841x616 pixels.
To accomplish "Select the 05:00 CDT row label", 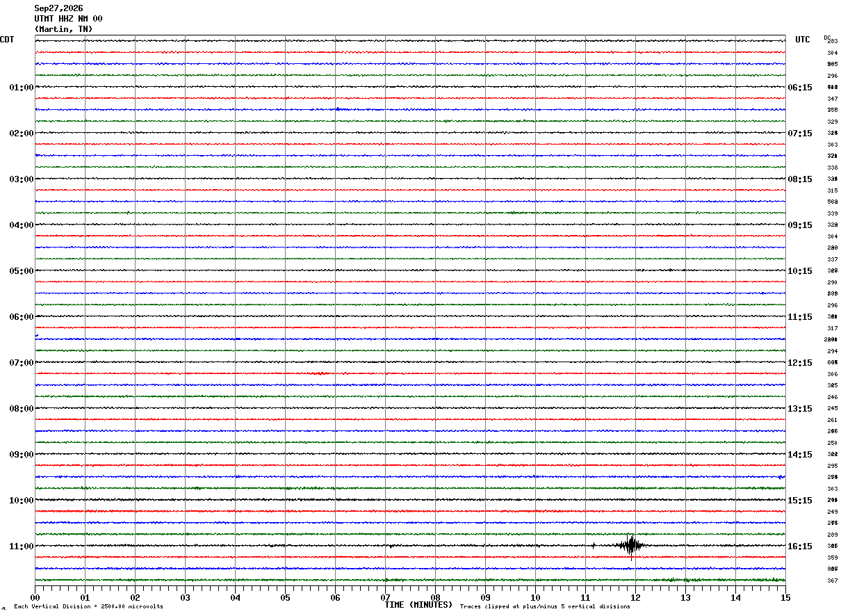I will point(21,270).
